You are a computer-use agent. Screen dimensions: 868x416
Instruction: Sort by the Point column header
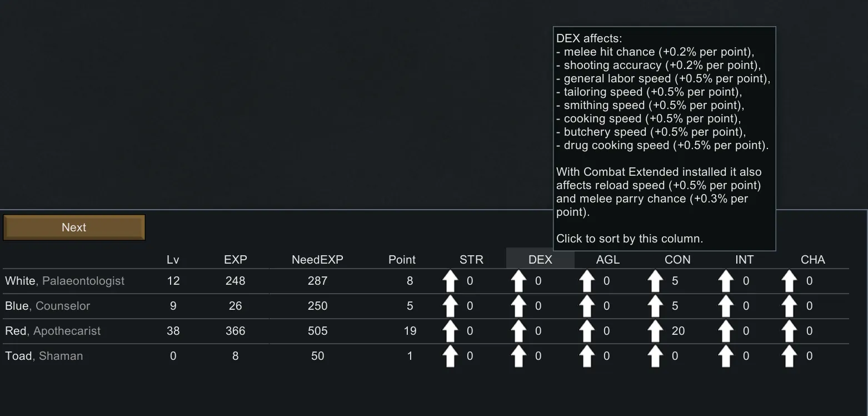pos(402,260)
